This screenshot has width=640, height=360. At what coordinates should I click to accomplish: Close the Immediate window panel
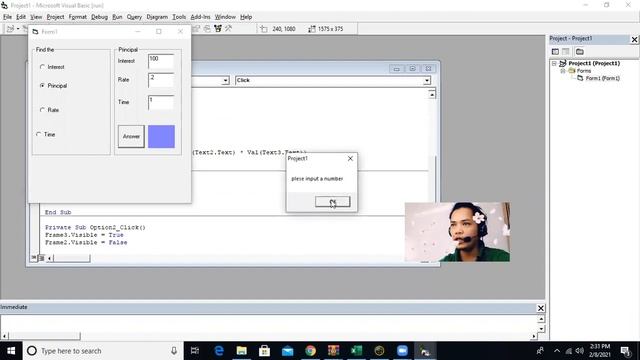tap(540, 308)
